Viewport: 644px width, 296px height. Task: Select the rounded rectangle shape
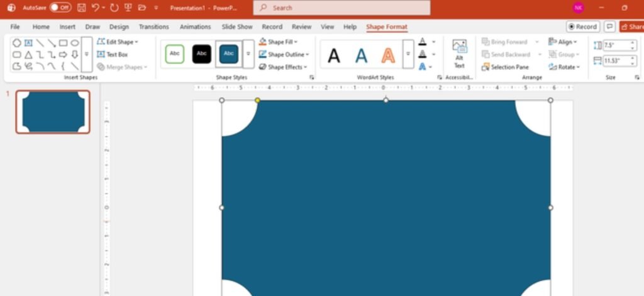16,54
